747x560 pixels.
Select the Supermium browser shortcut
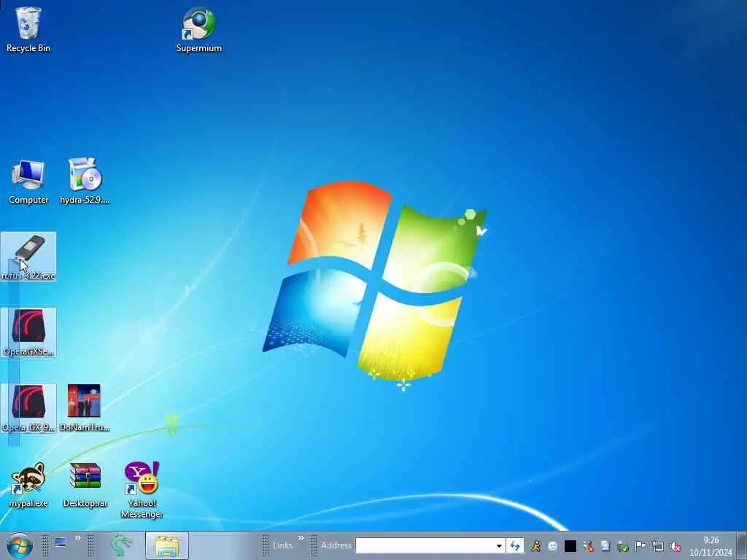coord(198,29)
